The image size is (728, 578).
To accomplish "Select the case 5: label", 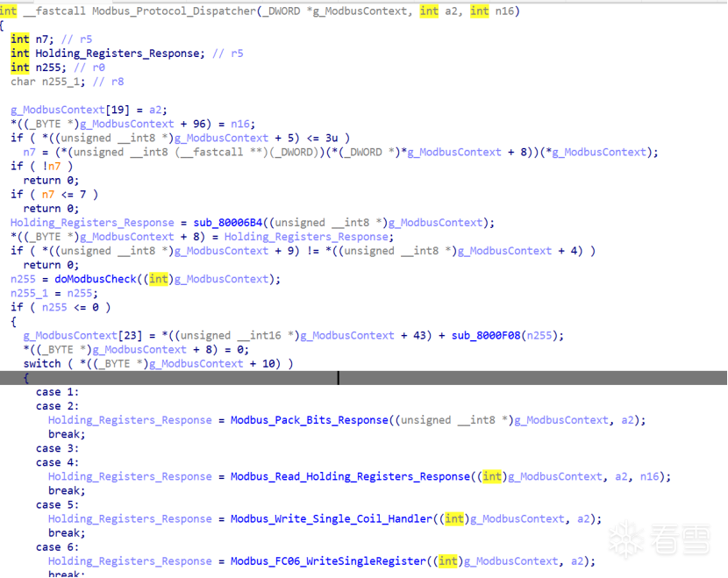I will click(x=57, y=504).
